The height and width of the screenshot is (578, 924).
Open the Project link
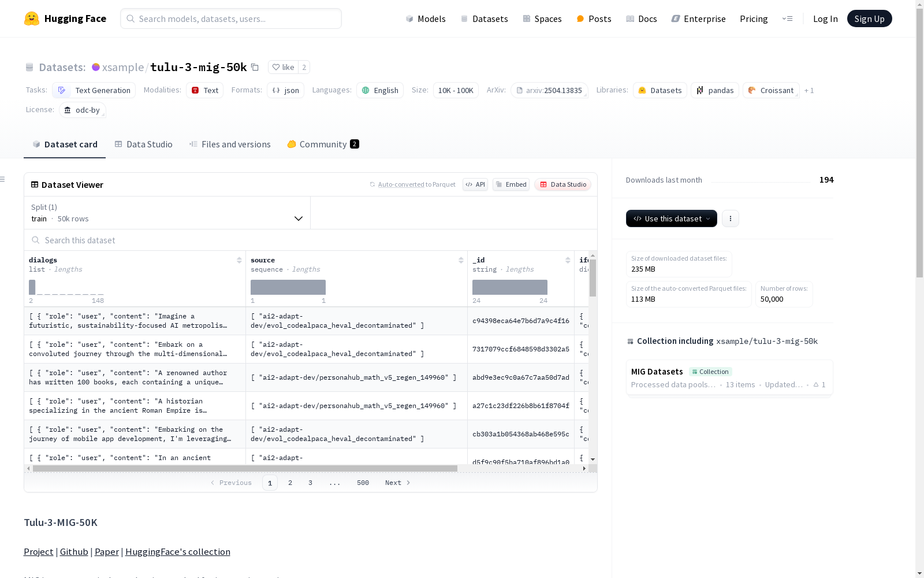point(39,551)
